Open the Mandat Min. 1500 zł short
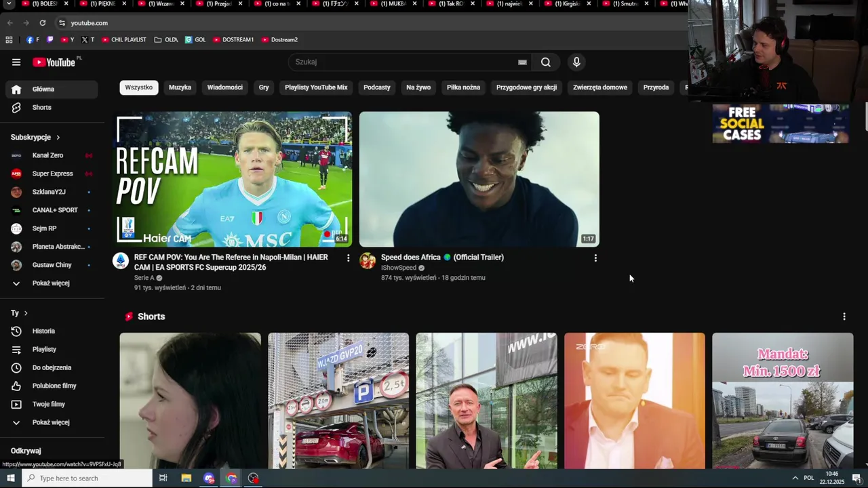Screen dimensions: 868x488 (783, 401)
